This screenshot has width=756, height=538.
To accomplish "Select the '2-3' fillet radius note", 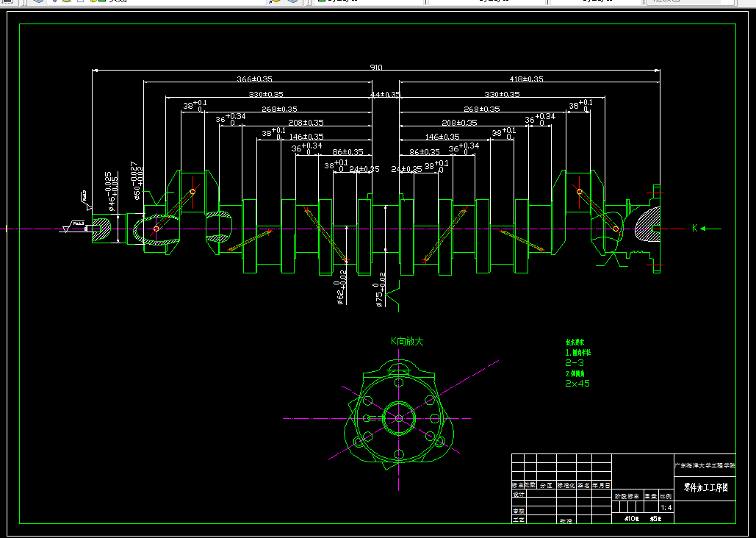I will [x=575, y=363].
